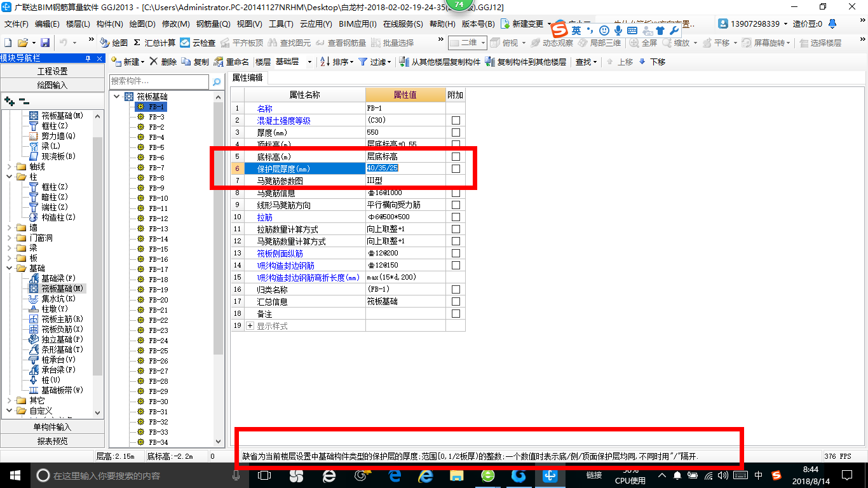Image resolution: width=868 pixels, height=488 pixels.
Task: Tick 附加 checkbox for 备注 row
Action: pos(456,313)
